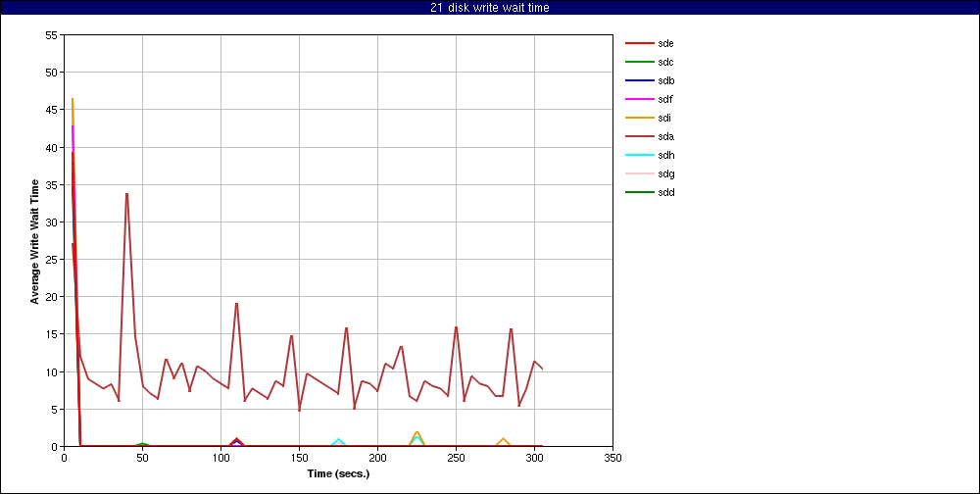Click the dark green sdd legend swatch
The height and width of the screenshot is (494, 980).
(x=639, y=192)
